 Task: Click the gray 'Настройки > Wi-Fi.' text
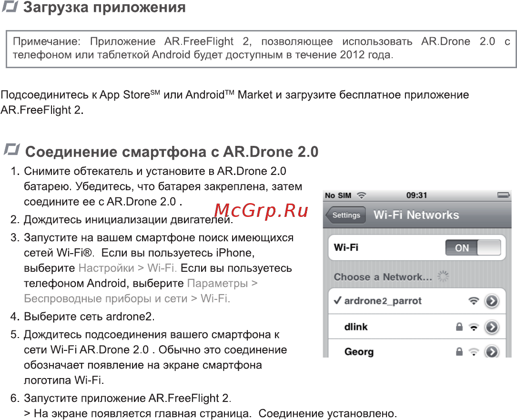pyautogui.click(x=128, y=268)
